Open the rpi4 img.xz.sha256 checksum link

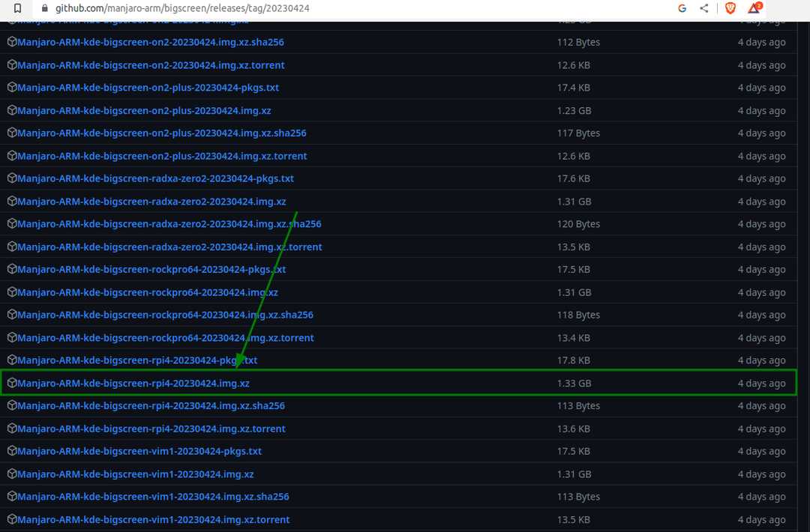point(151,405)
